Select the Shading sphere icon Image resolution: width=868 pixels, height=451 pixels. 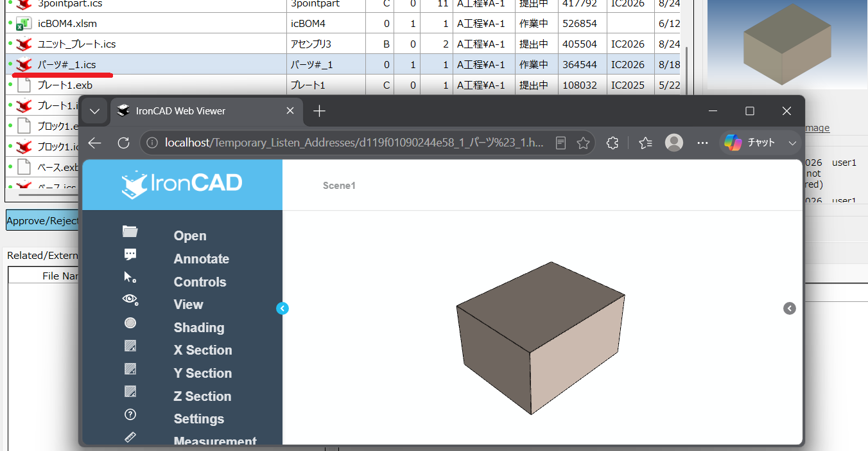130,323
